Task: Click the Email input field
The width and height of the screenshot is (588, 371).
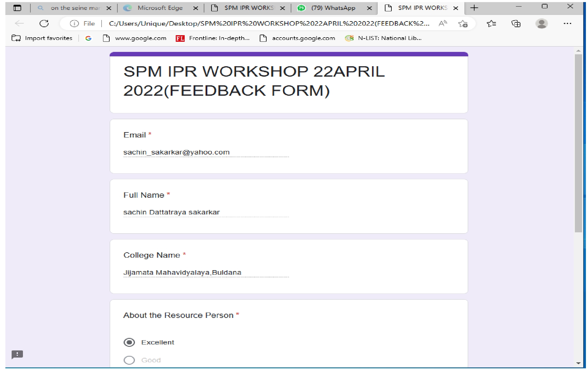Action: [x=206, y=152]
